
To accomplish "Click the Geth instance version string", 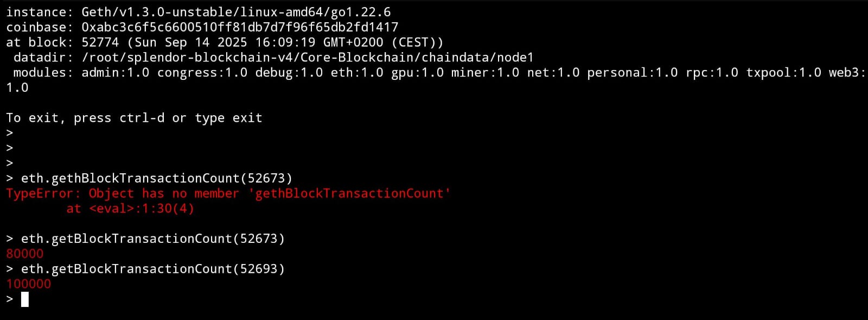I will (x=236, y=12).
